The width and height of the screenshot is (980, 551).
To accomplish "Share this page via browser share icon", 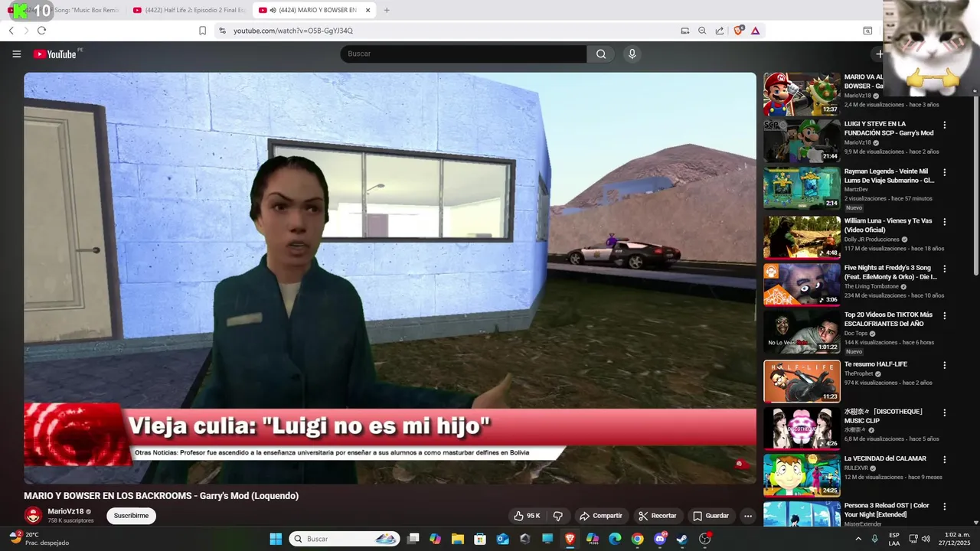I will (x=720, y=31).
